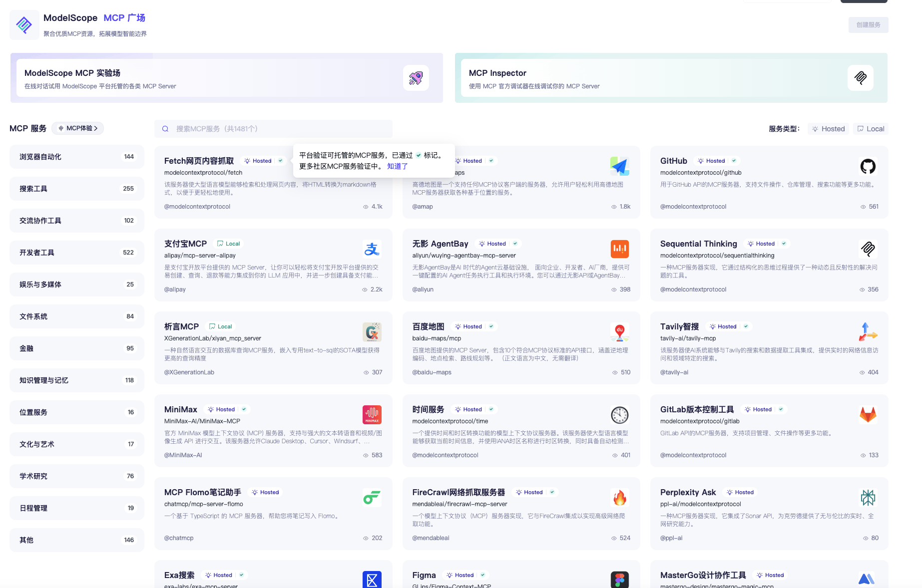Select the 开发者工具 category
Viewport: 922px width, 588px height.
[76, 253]
